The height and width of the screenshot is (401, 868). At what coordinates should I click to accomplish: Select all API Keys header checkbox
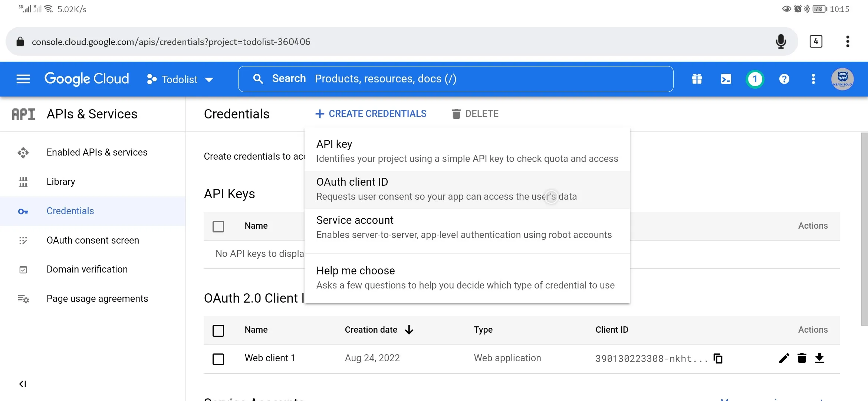[218, 226]
